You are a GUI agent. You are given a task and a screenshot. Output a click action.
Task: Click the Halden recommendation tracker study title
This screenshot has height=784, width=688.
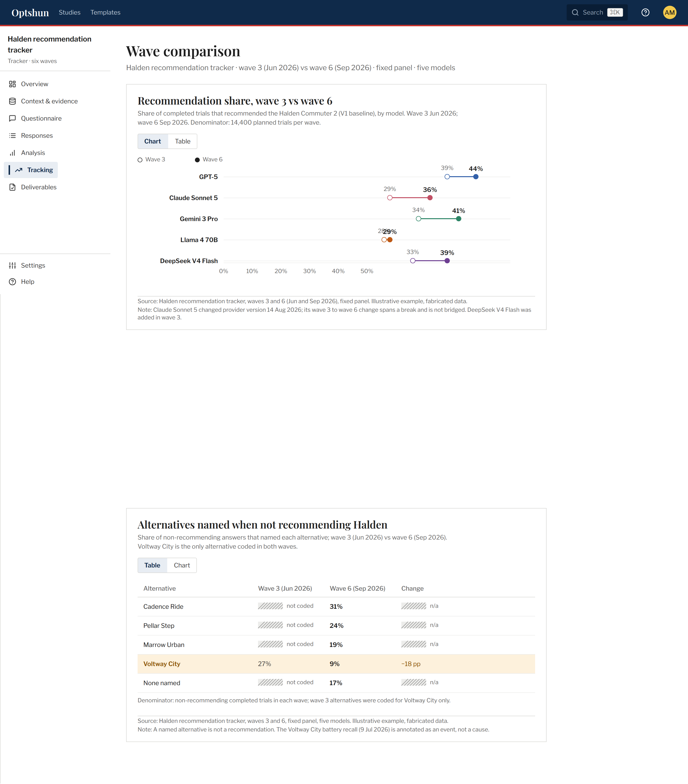tap(49, 44)
